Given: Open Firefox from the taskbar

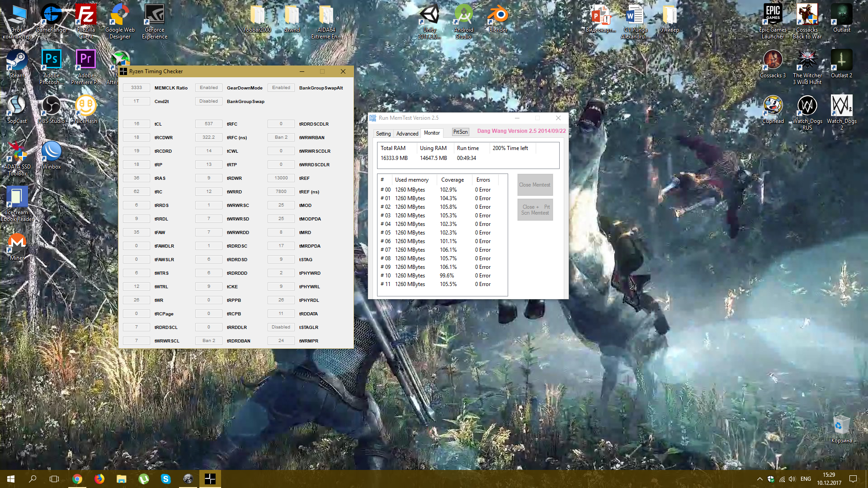Looking at the screenshot, I should click(99, 479).
